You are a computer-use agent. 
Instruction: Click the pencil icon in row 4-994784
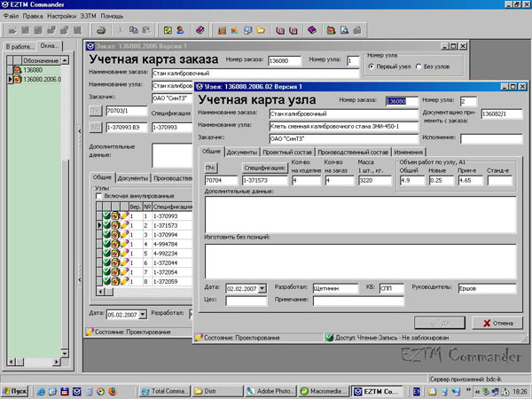tap(124, 244)
